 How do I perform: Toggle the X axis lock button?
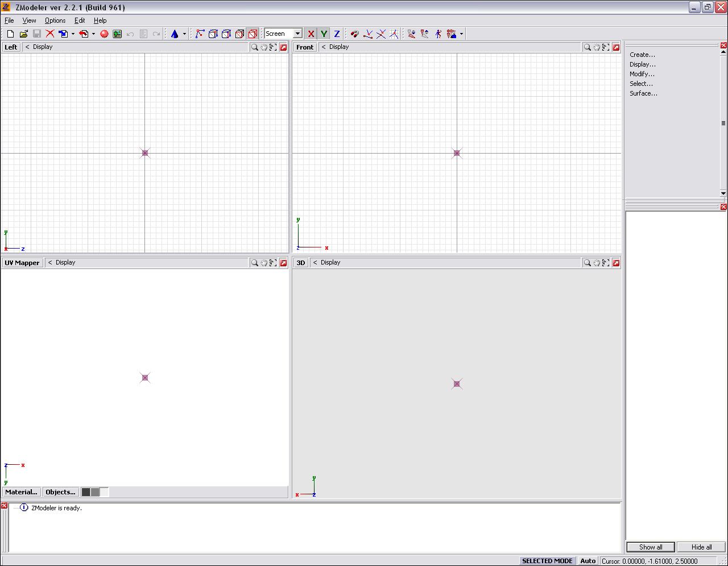point(311,34)
